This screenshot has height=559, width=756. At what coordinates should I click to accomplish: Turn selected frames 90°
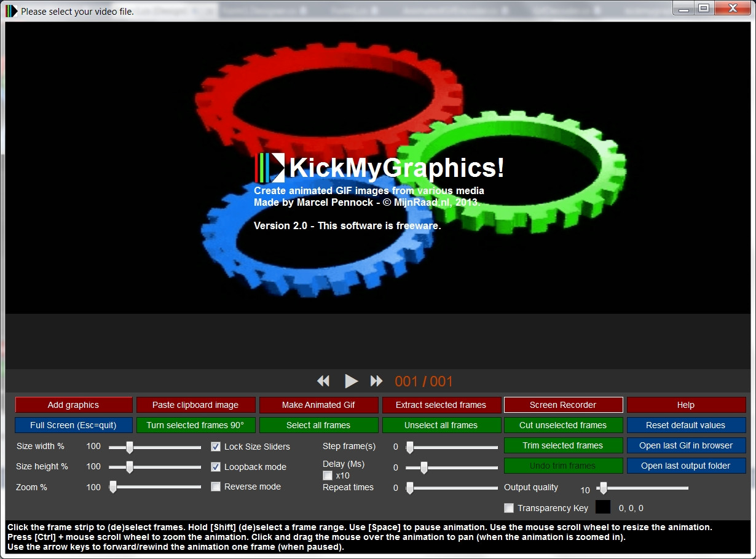(x=195, y=425)
